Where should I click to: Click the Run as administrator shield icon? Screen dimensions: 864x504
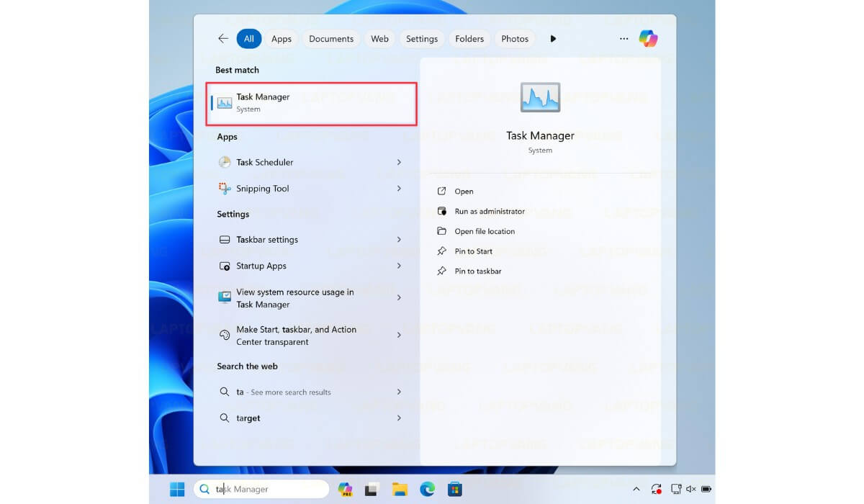(x=441, y=212)
